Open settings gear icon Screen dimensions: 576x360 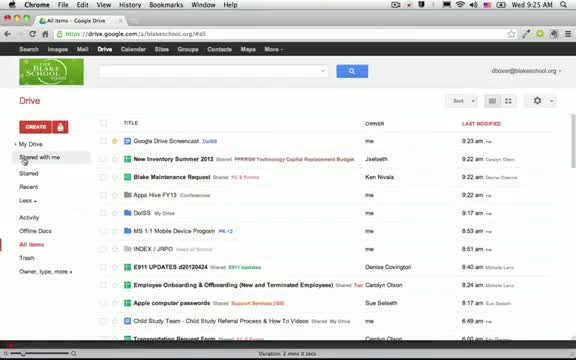(x=537, y=101)
